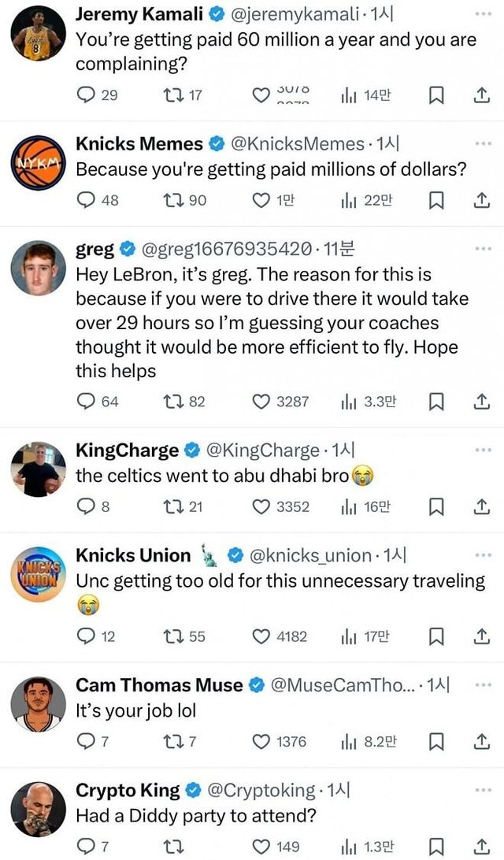Open the KingCharge profile name
The height and width of the screenshot is (860, 504).
coord(127,450)
